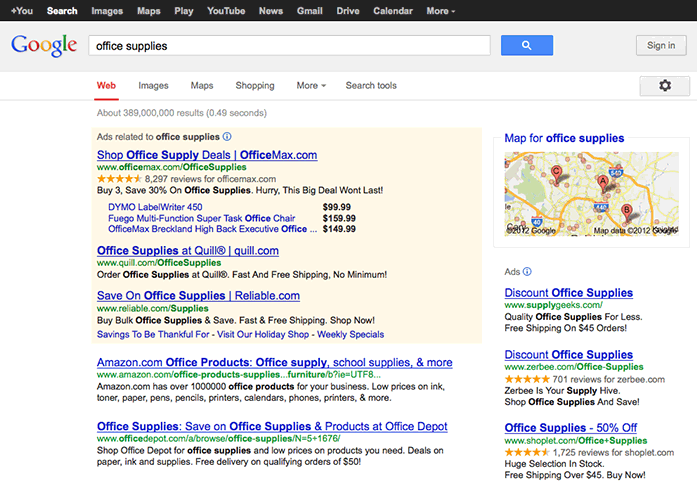Open 'Map for office supplies' heading link
This screenshot has width=697, height=482.
(564, 138)
